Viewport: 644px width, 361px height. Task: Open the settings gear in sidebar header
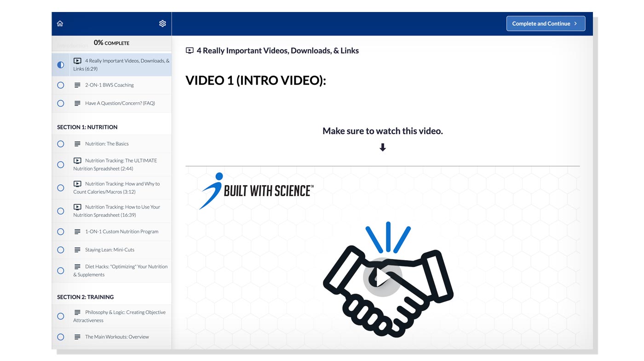tap(162, 23)
